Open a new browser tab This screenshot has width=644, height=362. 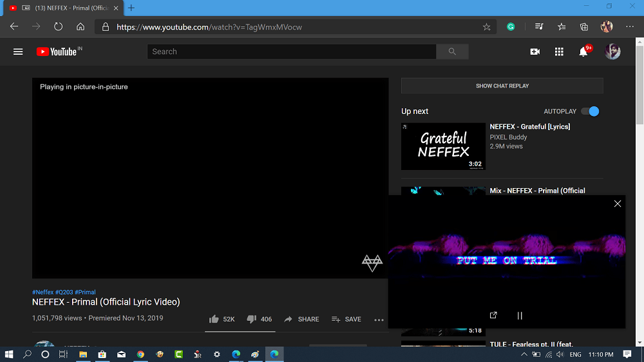(x=131, y=8)
